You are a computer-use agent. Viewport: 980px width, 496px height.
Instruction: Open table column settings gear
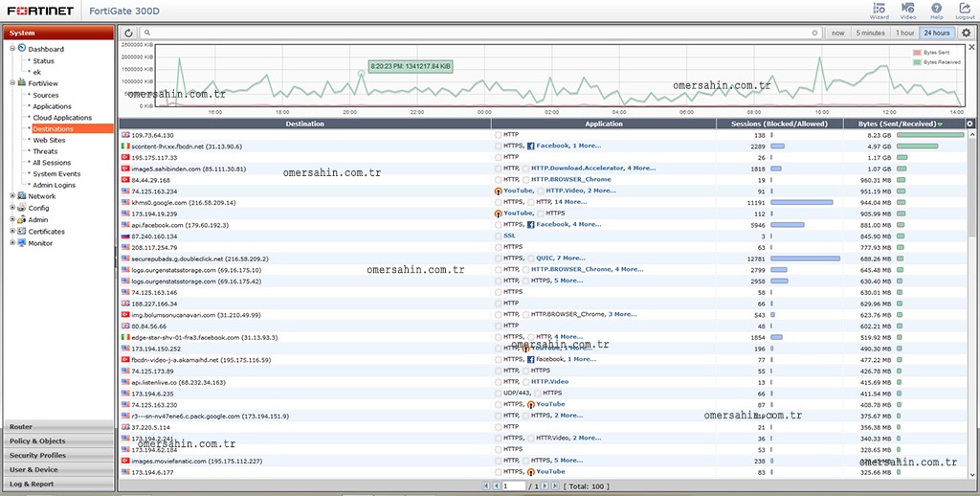tap(969, 124)
